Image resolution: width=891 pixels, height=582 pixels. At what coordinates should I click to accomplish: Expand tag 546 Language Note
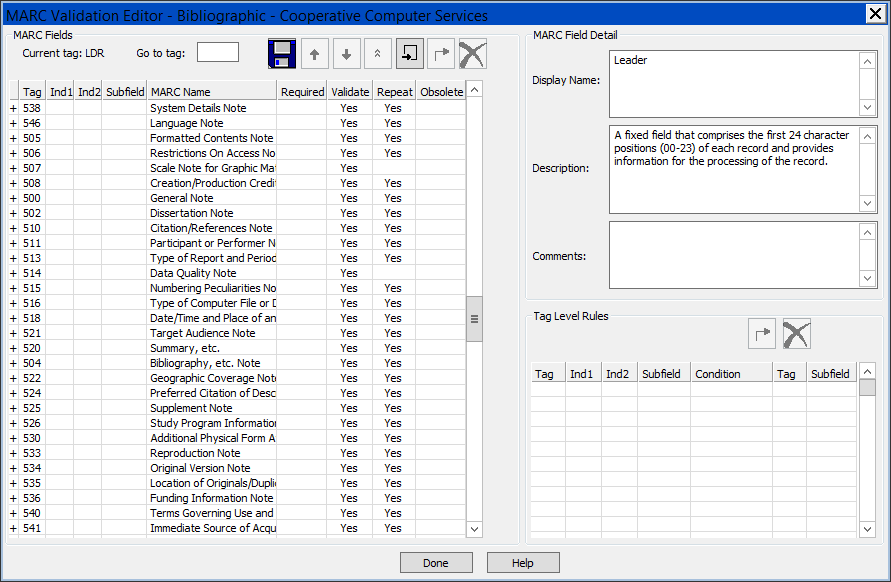13,123
